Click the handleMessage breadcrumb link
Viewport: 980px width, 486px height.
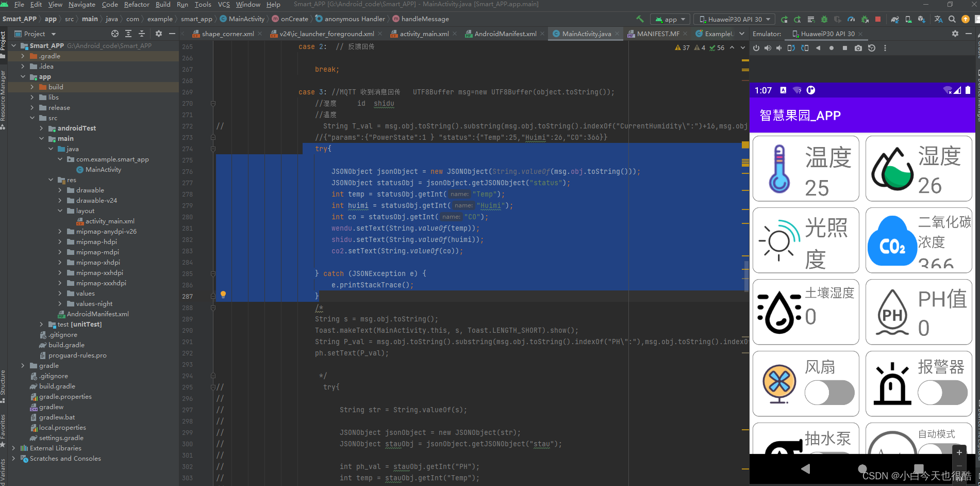(424, 19)
